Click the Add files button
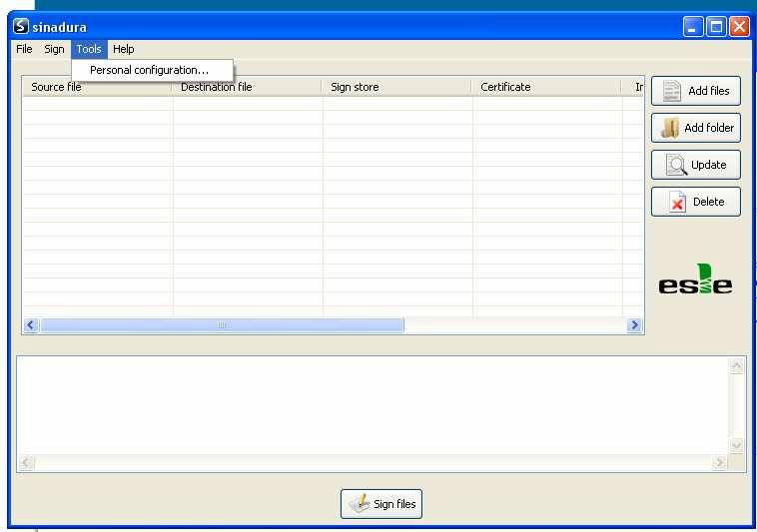Viewport: 757px width, 532px height. [696, 91]
